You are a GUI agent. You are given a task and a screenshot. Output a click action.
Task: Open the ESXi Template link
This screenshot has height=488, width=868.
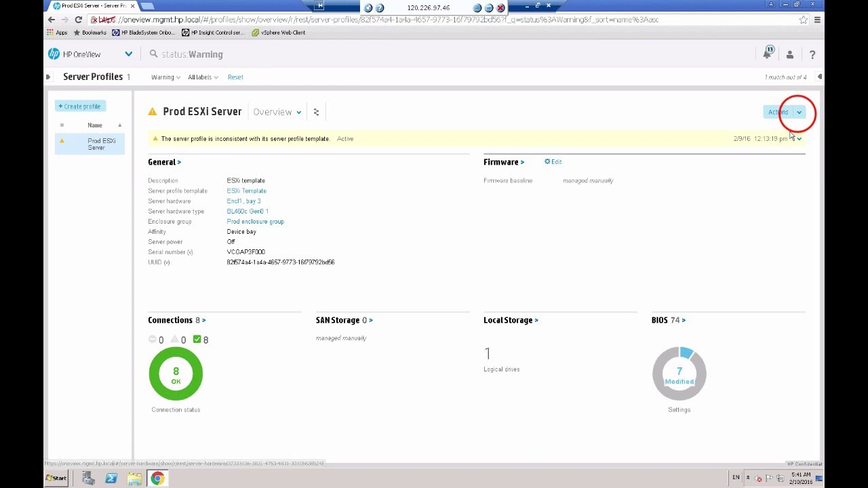246,191
